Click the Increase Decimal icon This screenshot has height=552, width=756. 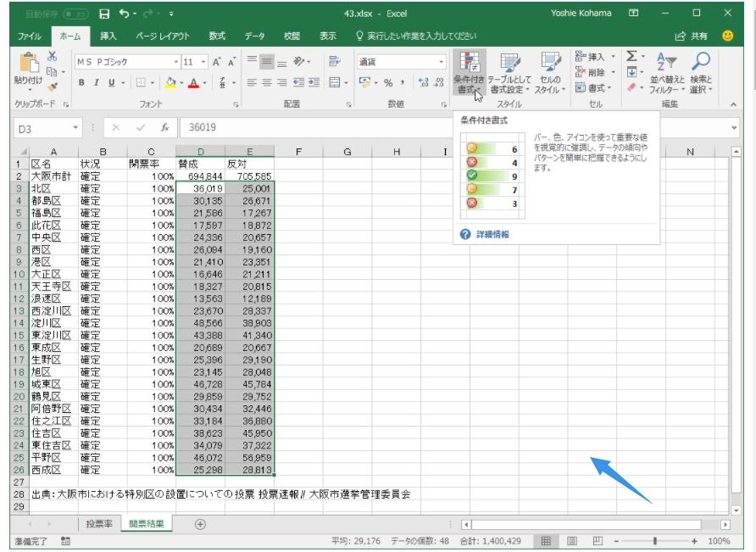[x=423, y=82]
